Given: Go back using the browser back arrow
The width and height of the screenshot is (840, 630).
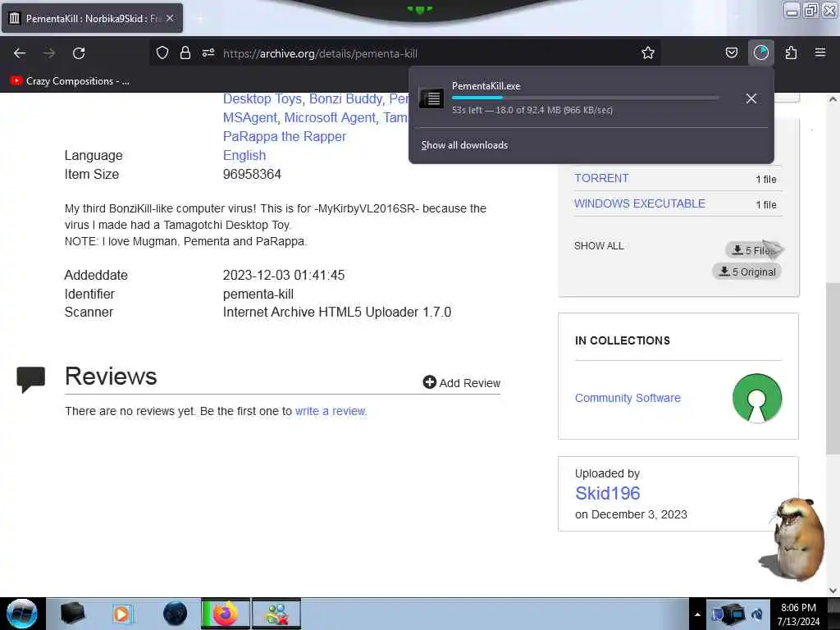Looking at the screenshot, I should click(20, 53).
